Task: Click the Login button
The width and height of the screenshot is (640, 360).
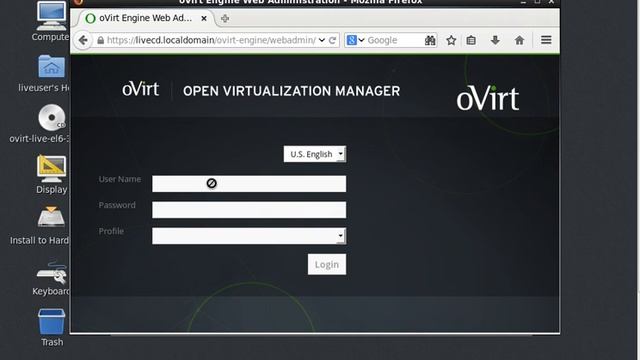Action: pyautogui.click(x=327, y=264)
